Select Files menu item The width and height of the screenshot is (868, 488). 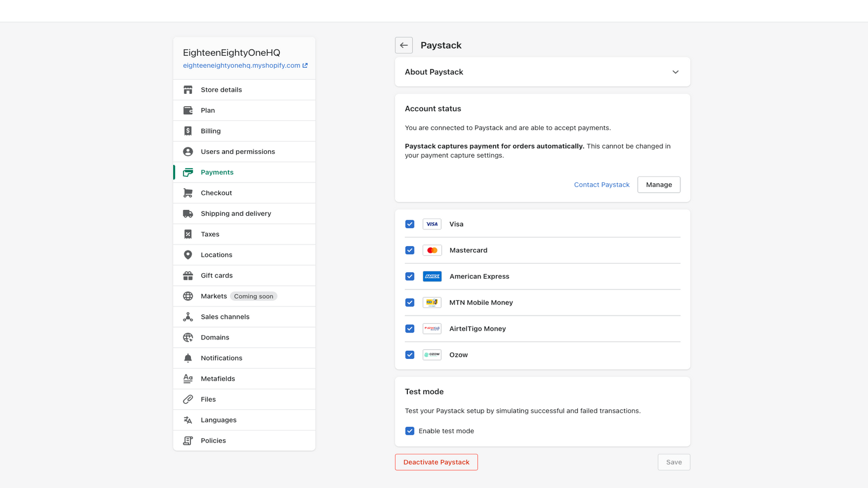pos(244,399)
